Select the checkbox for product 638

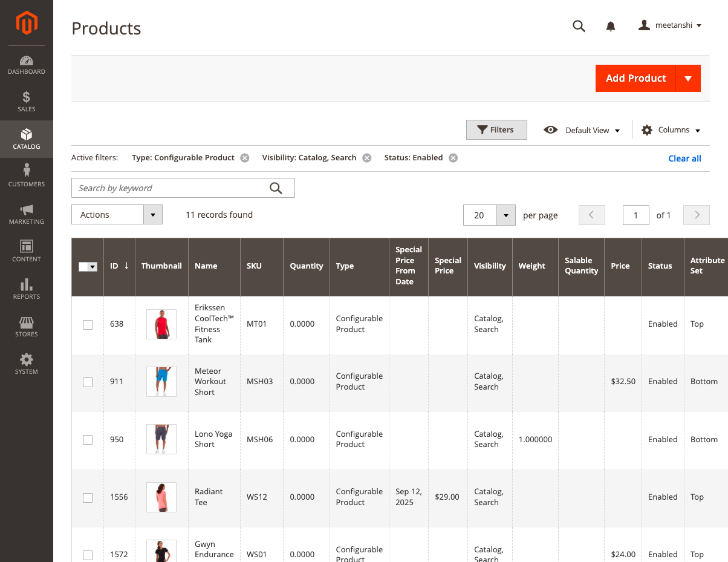coord(88,325)
